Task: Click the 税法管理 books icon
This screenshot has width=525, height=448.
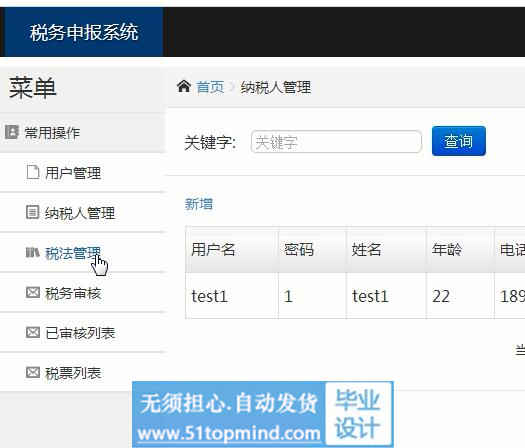Action: click(x=33, y=252)
